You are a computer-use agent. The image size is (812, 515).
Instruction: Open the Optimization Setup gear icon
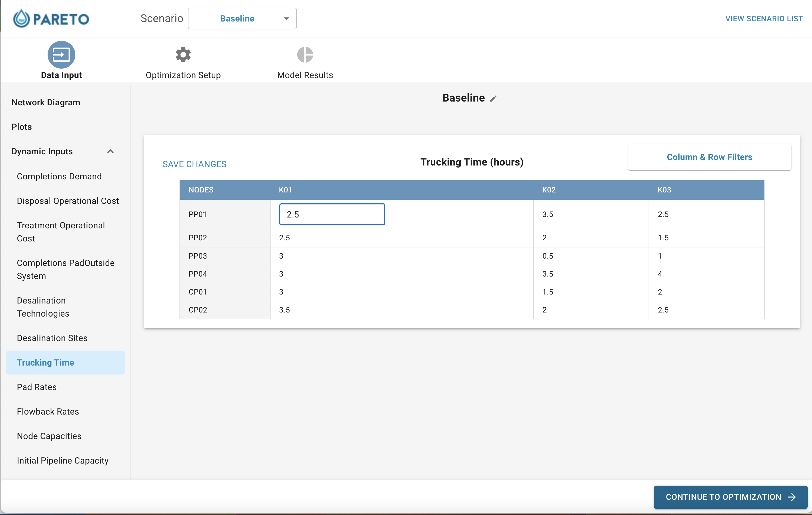click(183, 54)
